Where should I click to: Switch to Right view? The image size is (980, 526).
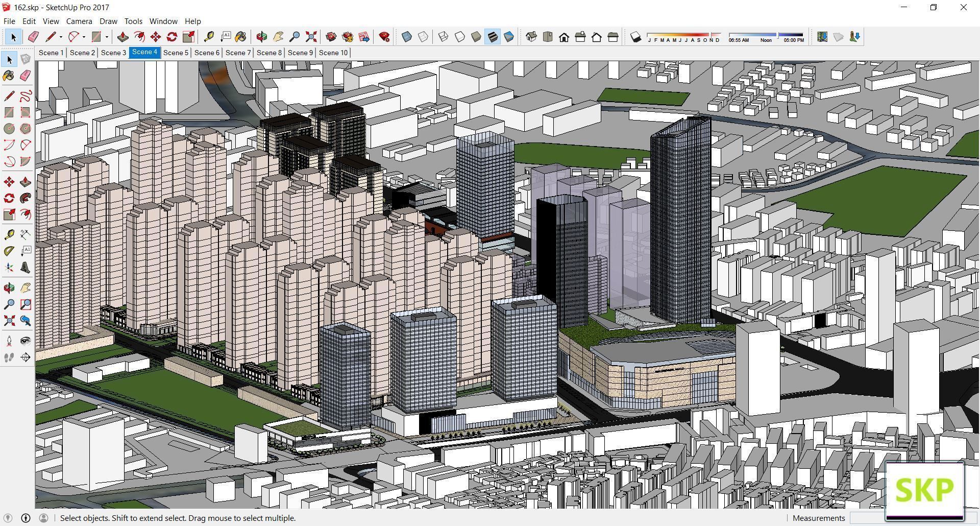click(580, 37)
